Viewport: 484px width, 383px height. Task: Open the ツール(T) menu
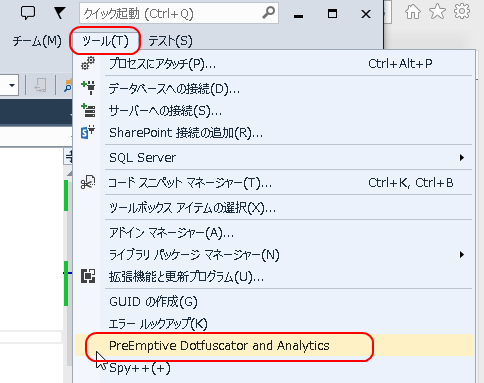[x=105, y=41]
